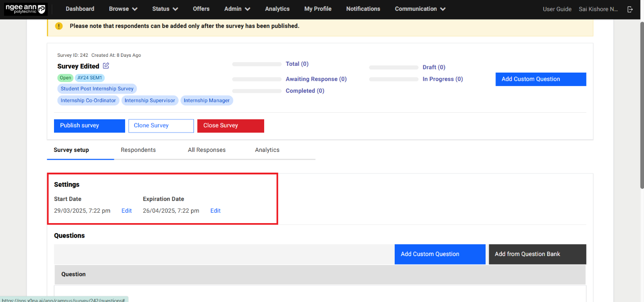Screen dimensions: 644x302
Task: Click the Clone Survey button
Action: pos(161,126)
